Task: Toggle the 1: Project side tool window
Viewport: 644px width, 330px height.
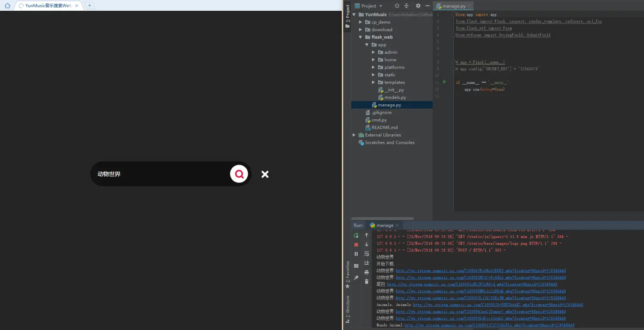Action: point(347,16)
